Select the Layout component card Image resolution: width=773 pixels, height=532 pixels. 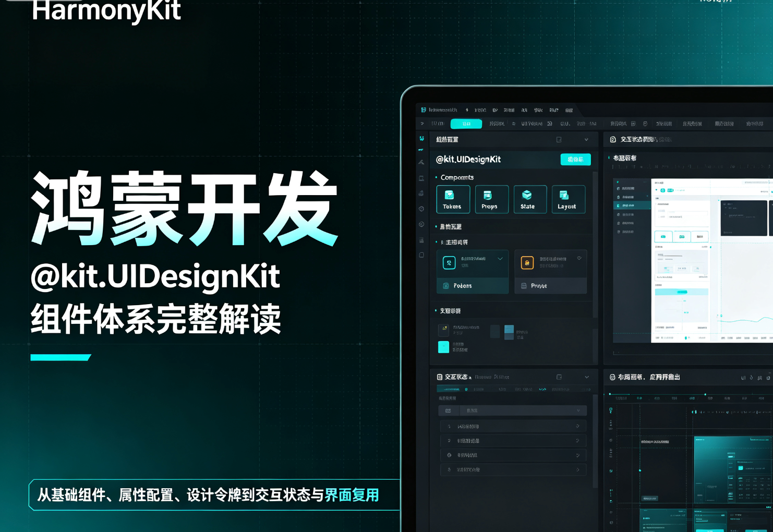(x=568, y=199)
